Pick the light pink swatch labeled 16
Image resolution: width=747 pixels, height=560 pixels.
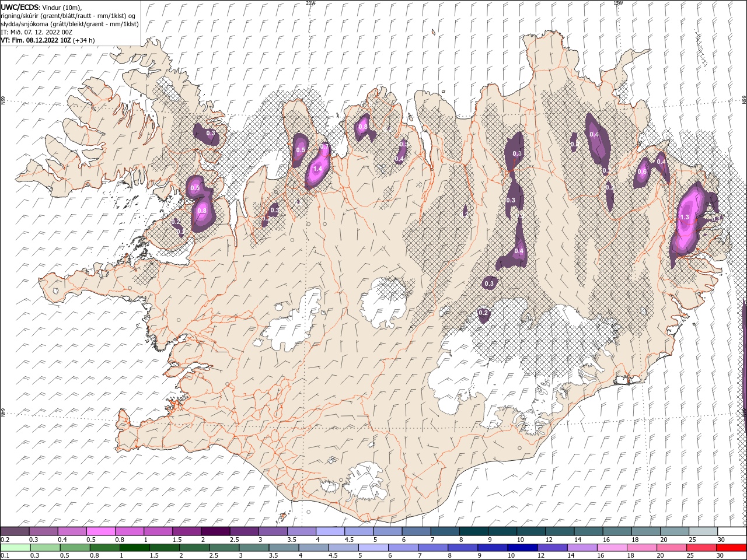pyautogui.click(x=612, y=548)
